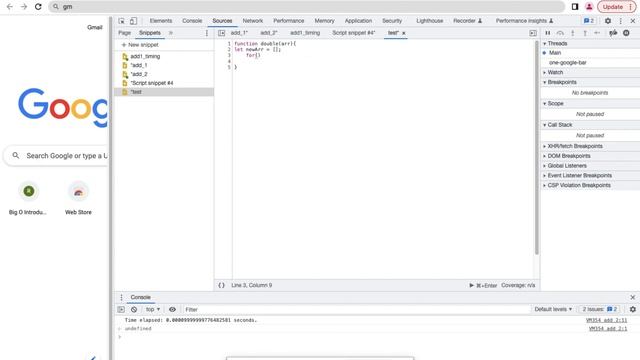Click New snippet button
Screen dimensions: 640x360
[x=140, y=45]
